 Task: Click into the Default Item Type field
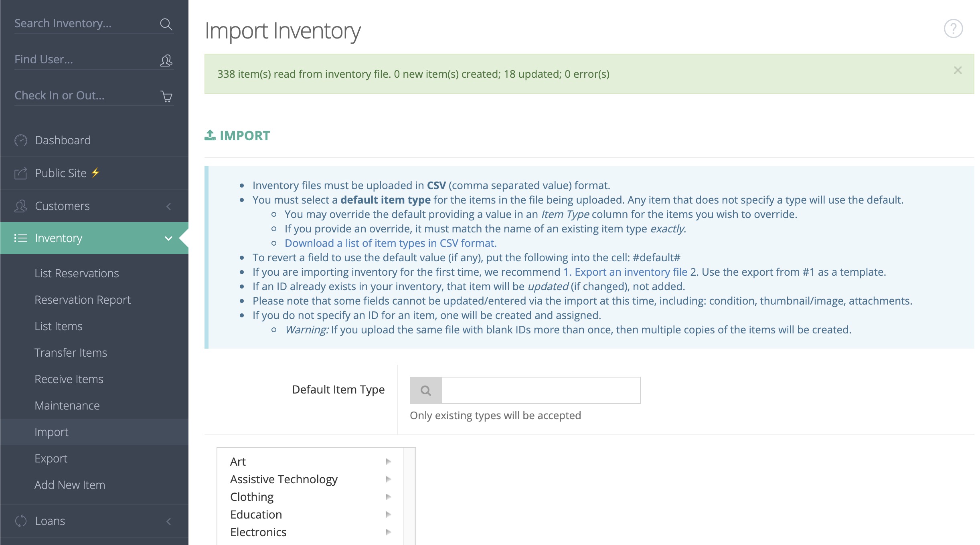(541, 390)
